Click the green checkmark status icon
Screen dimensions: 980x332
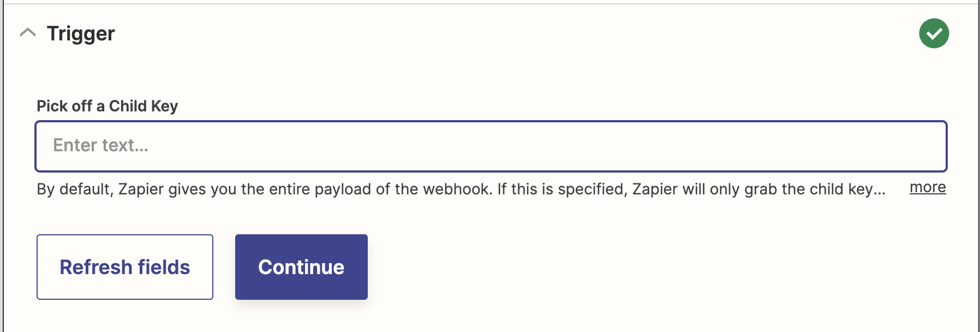[934, 33]
